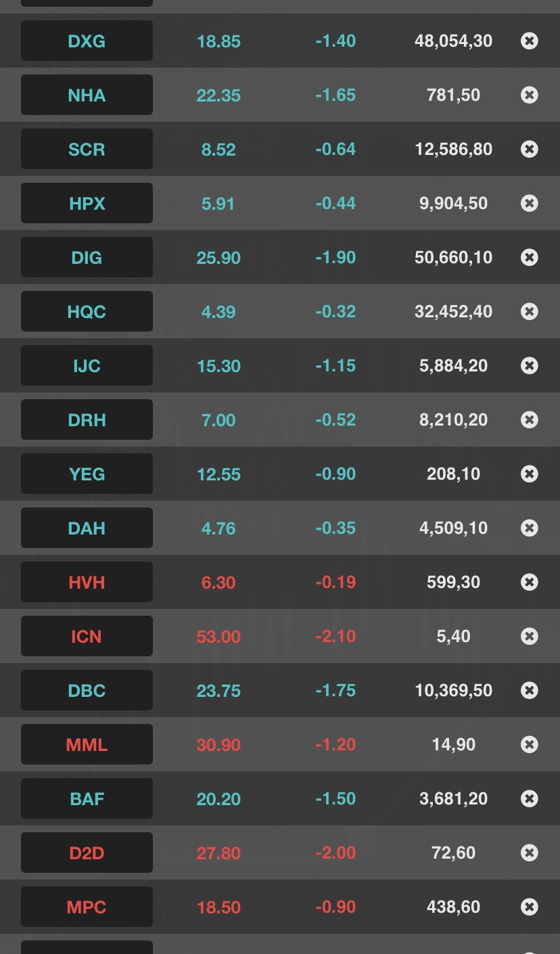Click the DAH change value -0.35
560x954 pixels.
(x=335, y=528)
